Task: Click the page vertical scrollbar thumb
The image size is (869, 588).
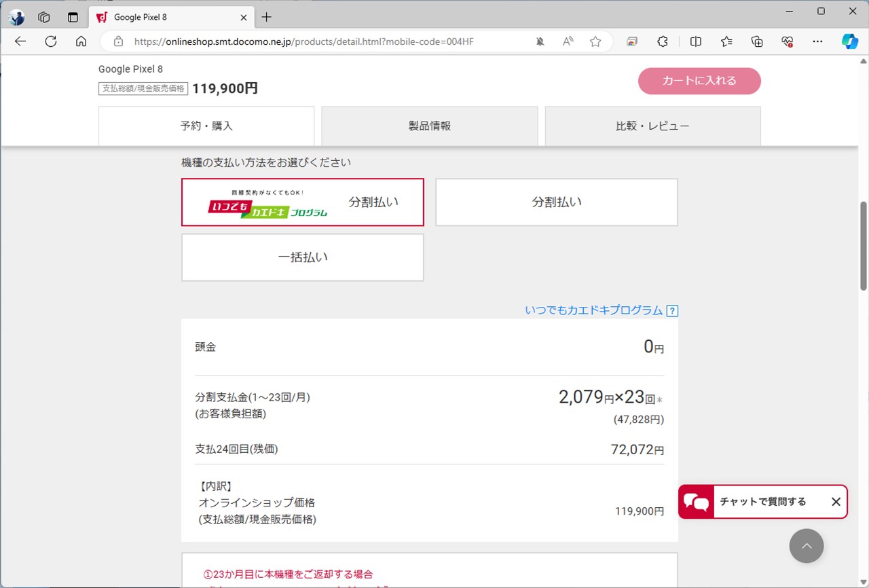Action: (x=864, y=246)
